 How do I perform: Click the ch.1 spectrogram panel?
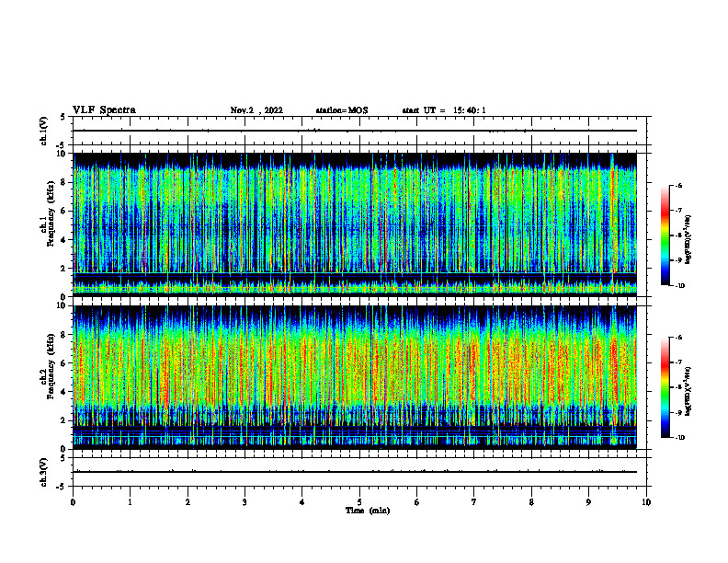(355, 224)
